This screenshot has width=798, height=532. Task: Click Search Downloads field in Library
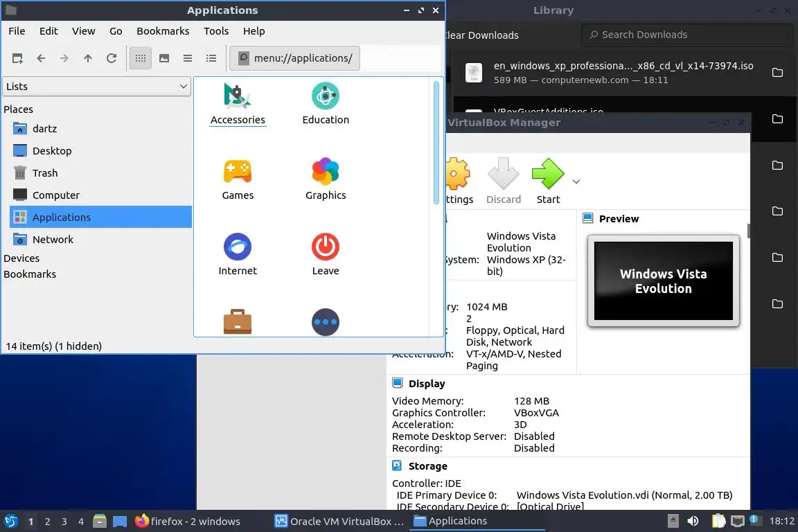pyautogui.click(x=687, y=35)
